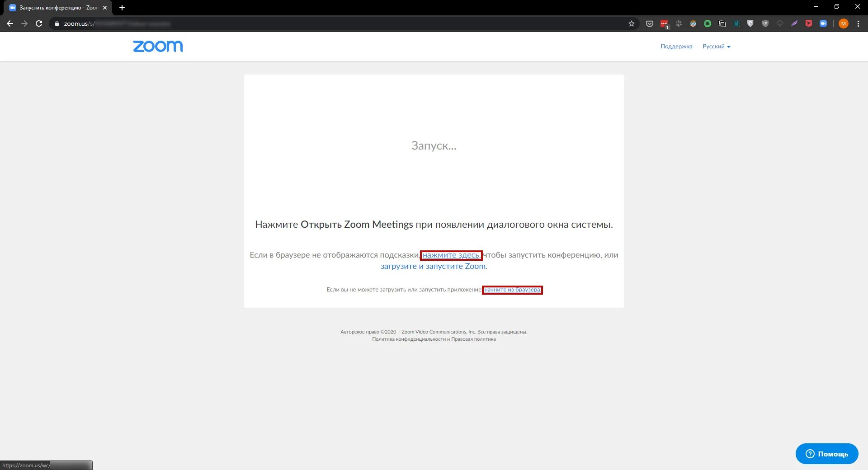Screen dimensions: 868x470
Task: Click the light gray shield extension icon
Action: coord(750,23)
